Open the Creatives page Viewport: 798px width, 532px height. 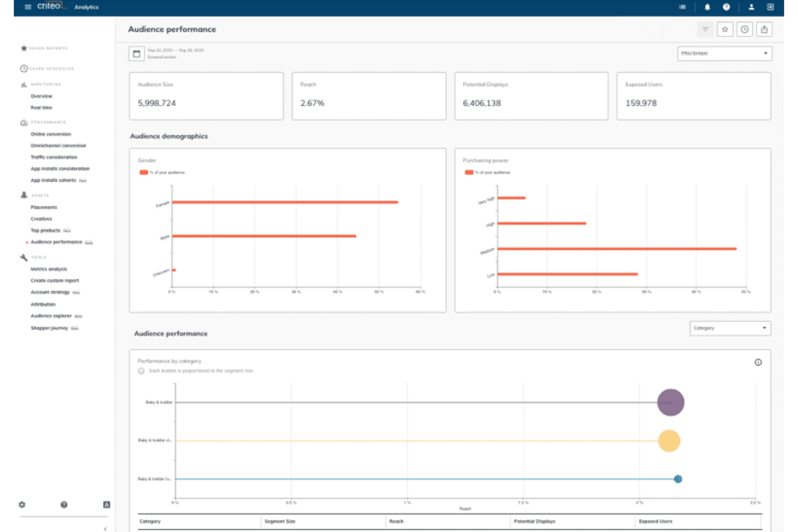click(x=42, y=219)
